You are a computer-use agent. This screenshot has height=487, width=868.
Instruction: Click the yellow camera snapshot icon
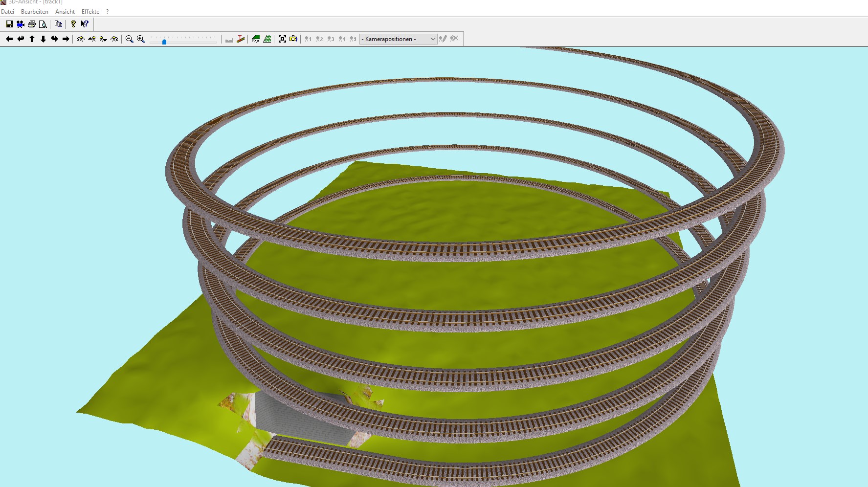293,39
